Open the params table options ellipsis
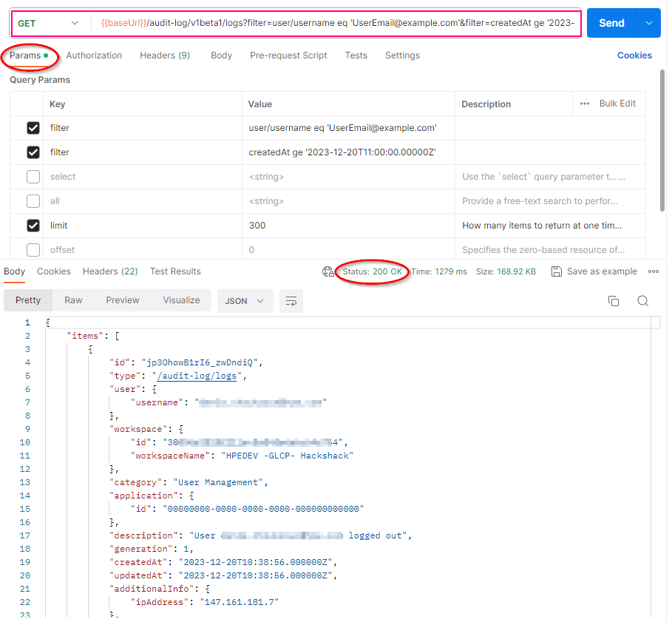 click(x=585, y=104)
